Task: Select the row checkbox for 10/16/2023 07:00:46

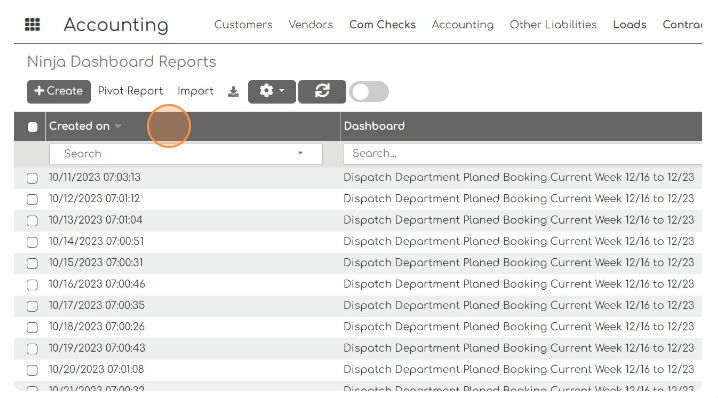Action: click(x=32, y=285)
